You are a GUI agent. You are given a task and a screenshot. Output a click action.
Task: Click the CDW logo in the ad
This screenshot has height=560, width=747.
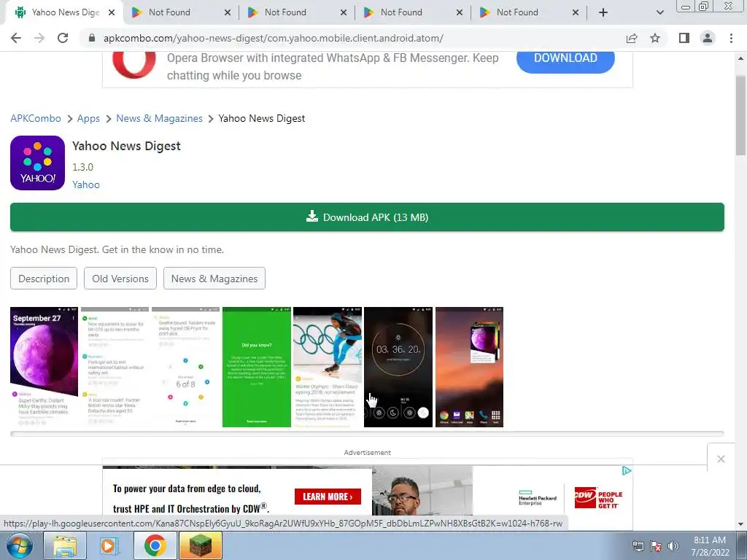[x=598, y=499]
